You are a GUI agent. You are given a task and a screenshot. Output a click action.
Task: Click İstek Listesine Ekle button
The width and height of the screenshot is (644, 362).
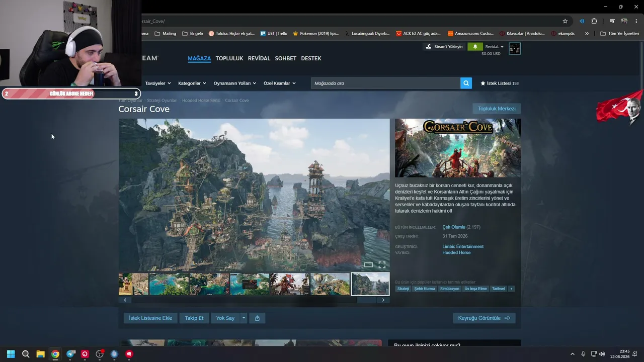tap(150, 318)
